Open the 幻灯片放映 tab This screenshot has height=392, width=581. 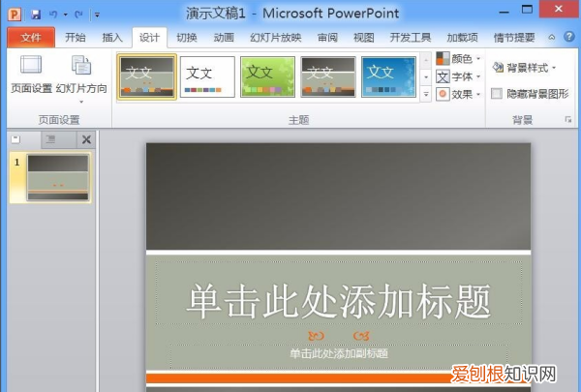[275, 38]
